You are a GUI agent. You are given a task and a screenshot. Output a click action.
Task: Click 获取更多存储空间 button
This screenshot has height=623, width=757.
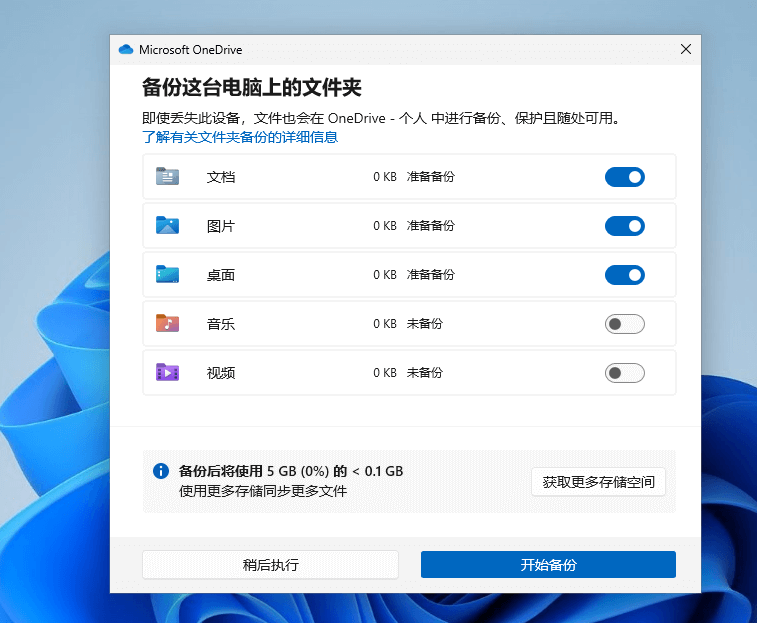pos(598,482)
